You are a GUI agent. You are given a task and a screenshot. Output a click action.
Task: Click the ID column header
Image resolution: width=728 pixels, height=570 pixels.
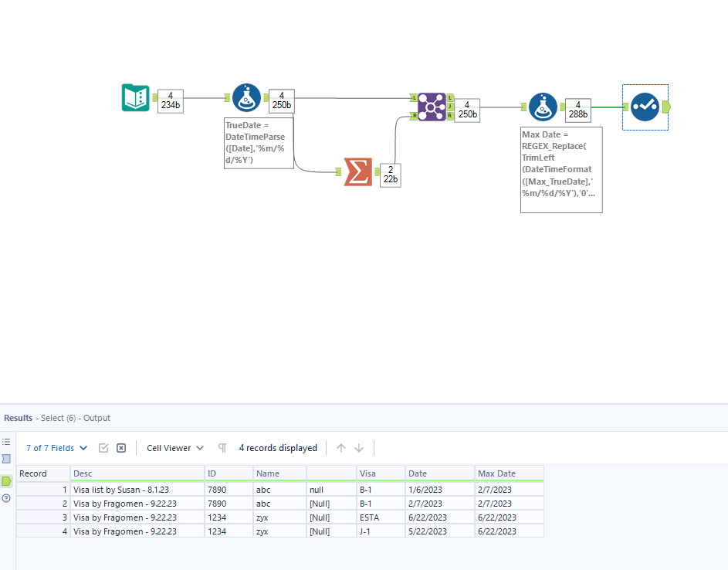pos(229,473)
